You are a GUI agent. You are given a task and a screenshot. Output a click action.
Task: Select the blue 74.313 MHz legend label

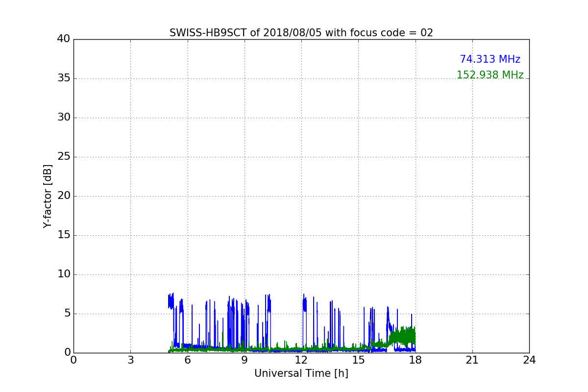click(490, 59)
